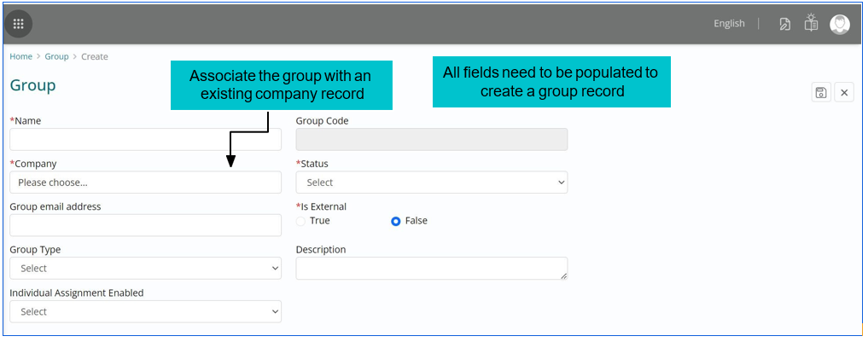Open Individual Assignment Enabled dropdown
Viewport: 868px width, 342px height.
click(145, 312)
